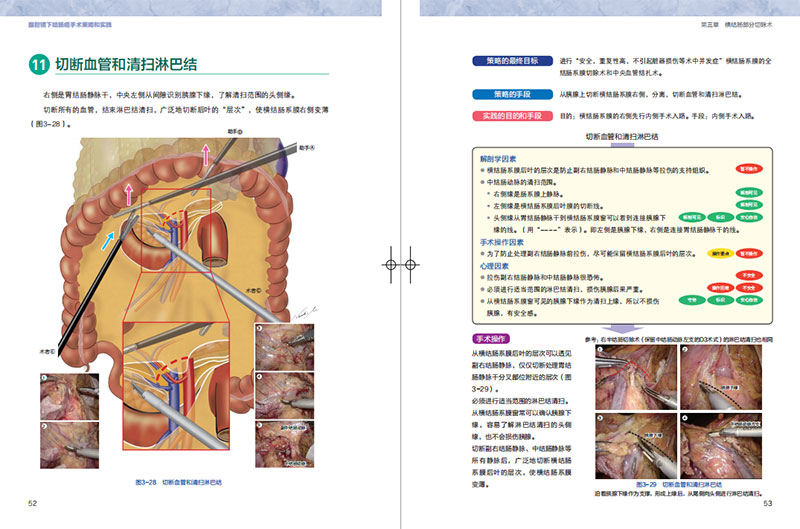Click the red tag beside 拉伤副右结肠静脉和中结肠静脉很恐怖
Viewport: 800px width, 529px height.
click(748, 275)
